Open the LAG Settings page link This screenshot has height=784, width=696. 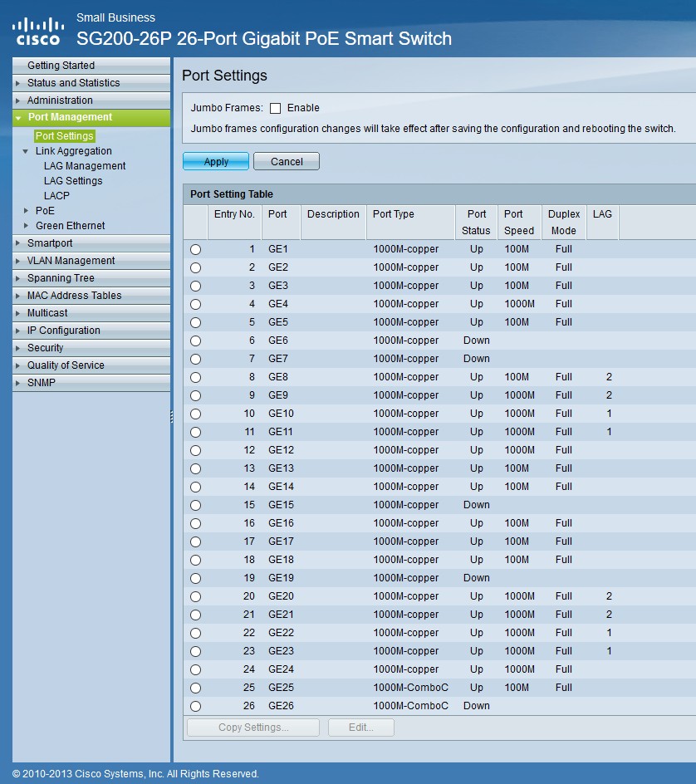coord(73,181)
